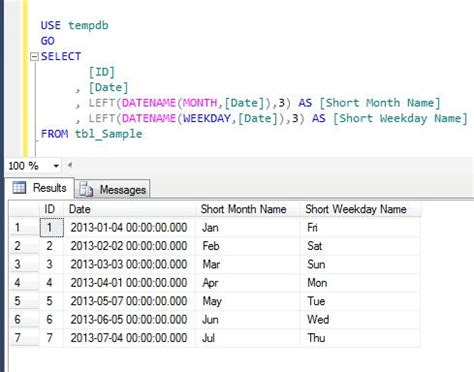Click the Results grid icon
This screenshot has width=474, height=372.
pyautogui.click(x=19, y=188)
